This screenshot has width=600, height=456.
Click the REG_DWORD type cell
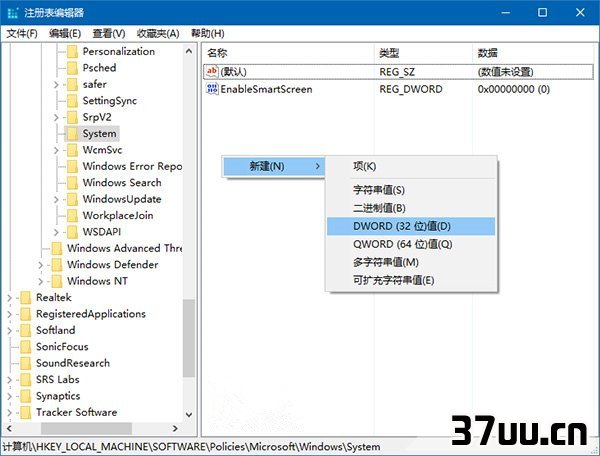[411, 90]
